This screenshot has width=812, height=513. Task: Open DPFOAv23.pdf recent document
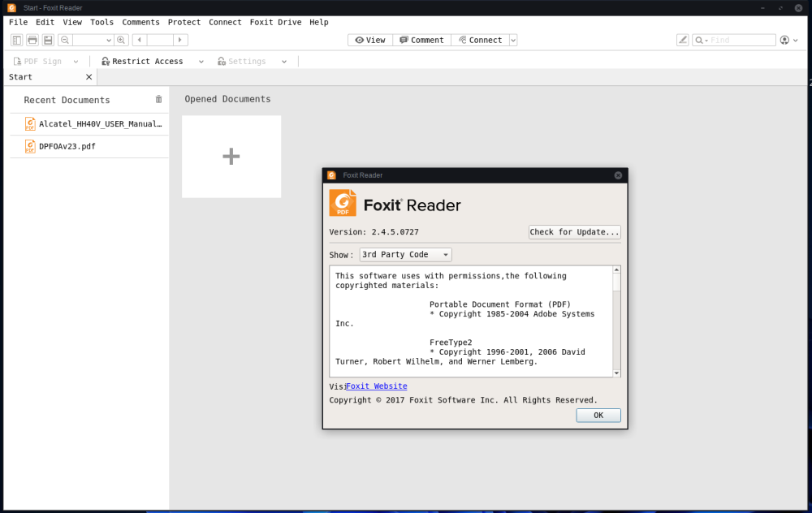[x=89, y=146]
